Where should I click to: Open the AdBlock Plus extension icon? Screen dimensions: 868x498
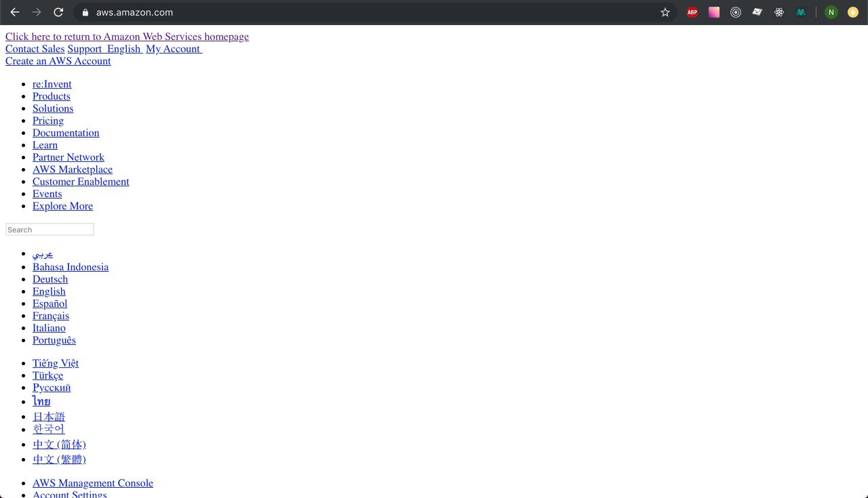(692, 12)
